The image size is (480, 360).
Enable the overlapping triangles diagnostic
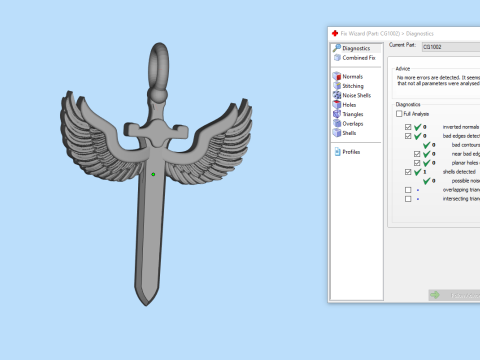408,190
